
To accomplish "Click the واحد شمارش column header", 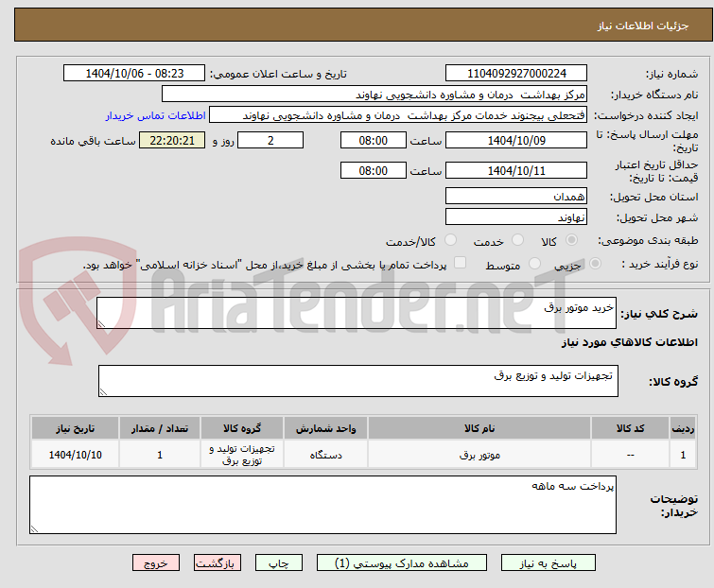I will pyautogui.click(x=325, y=428).
